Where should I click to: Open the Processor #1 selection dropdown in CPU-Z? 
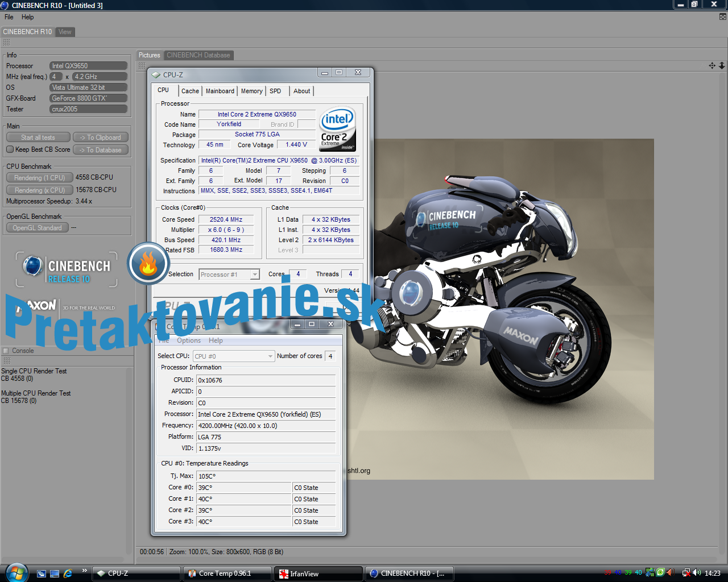(x=229, y=275)
